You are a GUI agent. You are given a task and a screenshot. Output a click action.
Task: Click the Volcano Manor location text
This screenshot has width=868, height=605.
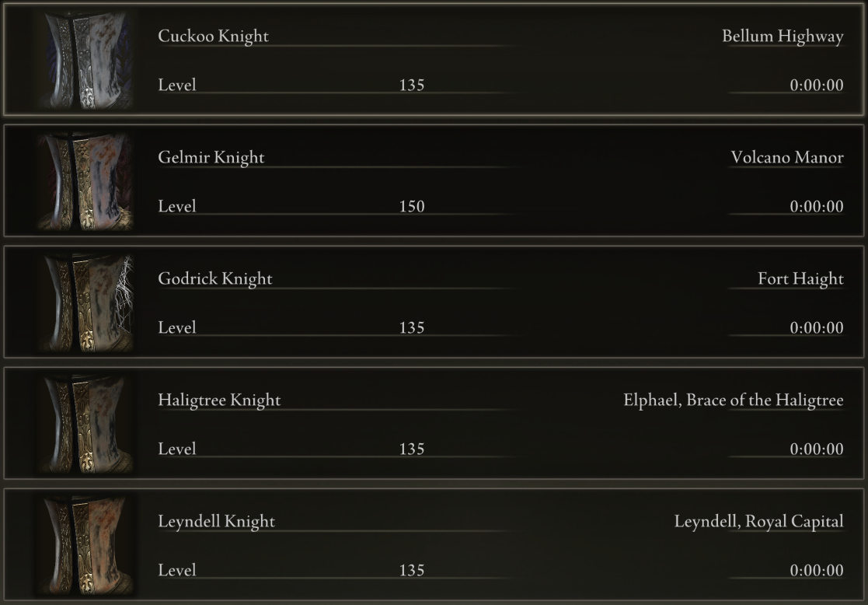pos(787,157)
